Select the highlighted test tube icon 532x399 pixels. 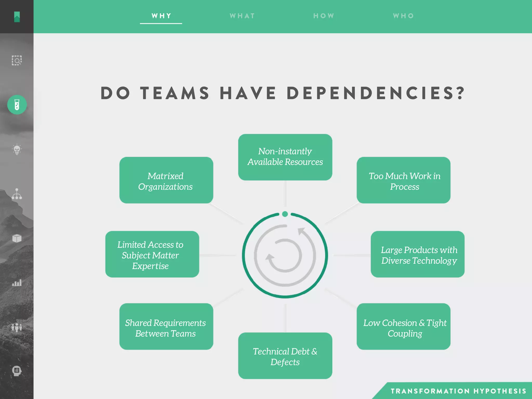[17, 105]
